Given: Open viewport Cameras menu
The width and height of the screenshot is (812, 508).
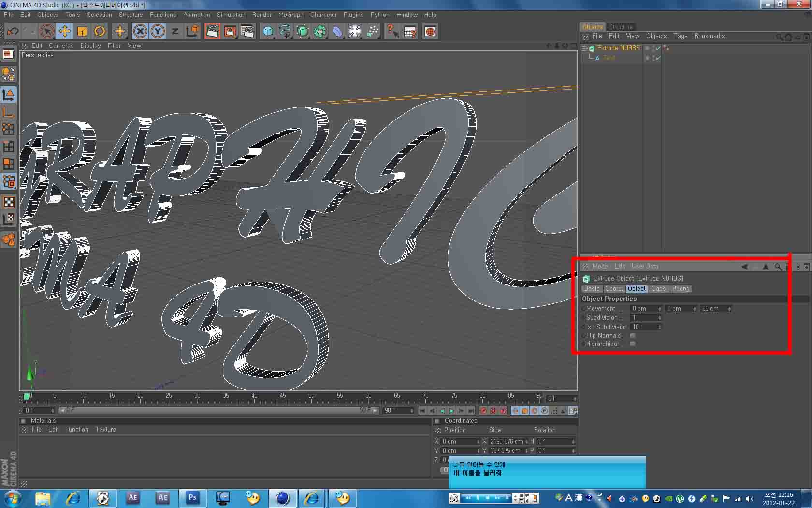Looking at the screenshot, I should [61, 46].
